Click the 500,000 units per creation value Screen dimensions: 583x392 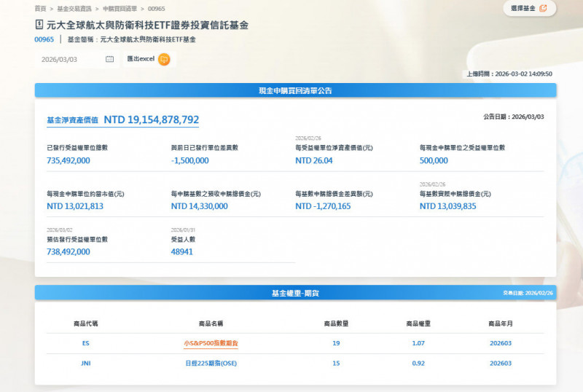pos(434,161)
